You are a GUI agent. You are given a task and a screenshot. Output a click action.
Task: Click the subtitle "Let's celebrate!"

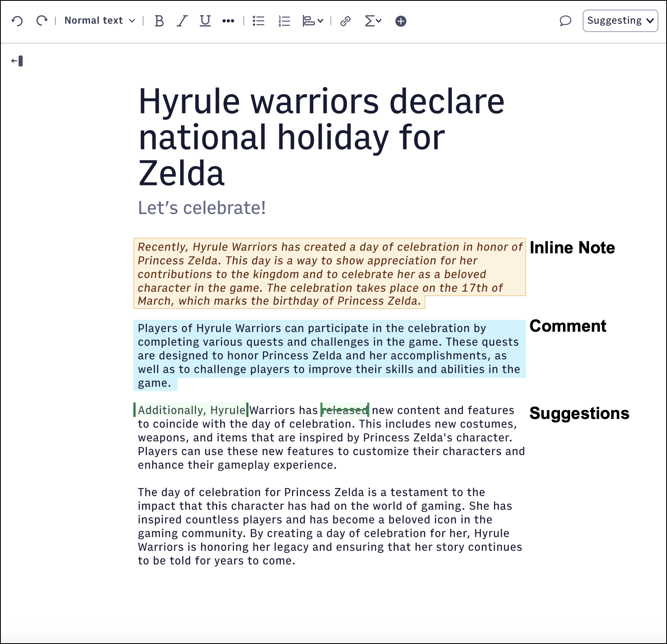[x=202, y=208]
